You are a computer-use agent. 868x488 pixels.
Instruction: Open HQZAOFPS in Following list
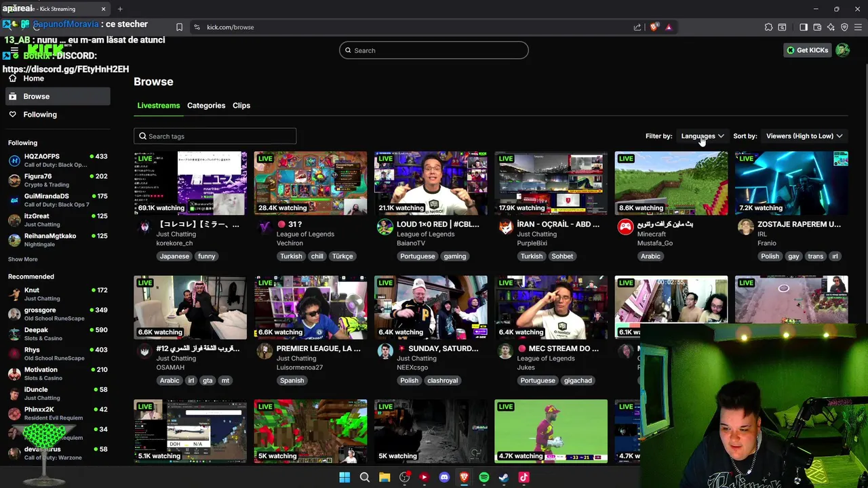click(58, 161)
